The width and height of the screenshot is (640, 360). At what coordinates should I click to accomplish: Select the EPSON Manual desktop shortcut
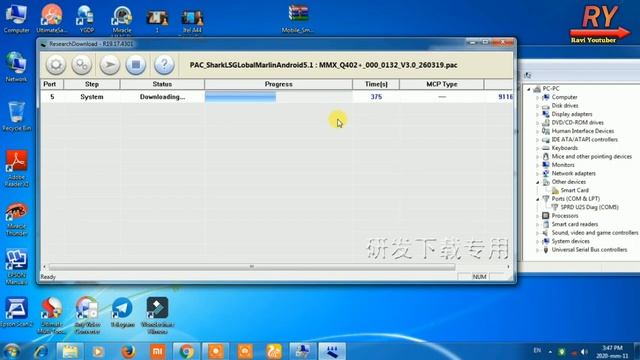[16, 267]
